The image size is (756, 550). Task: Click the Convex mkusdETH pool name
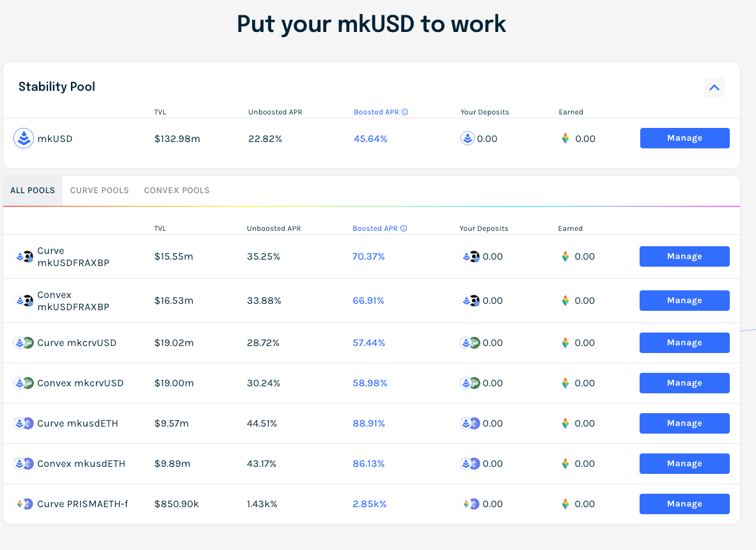[x=81, y=464]
